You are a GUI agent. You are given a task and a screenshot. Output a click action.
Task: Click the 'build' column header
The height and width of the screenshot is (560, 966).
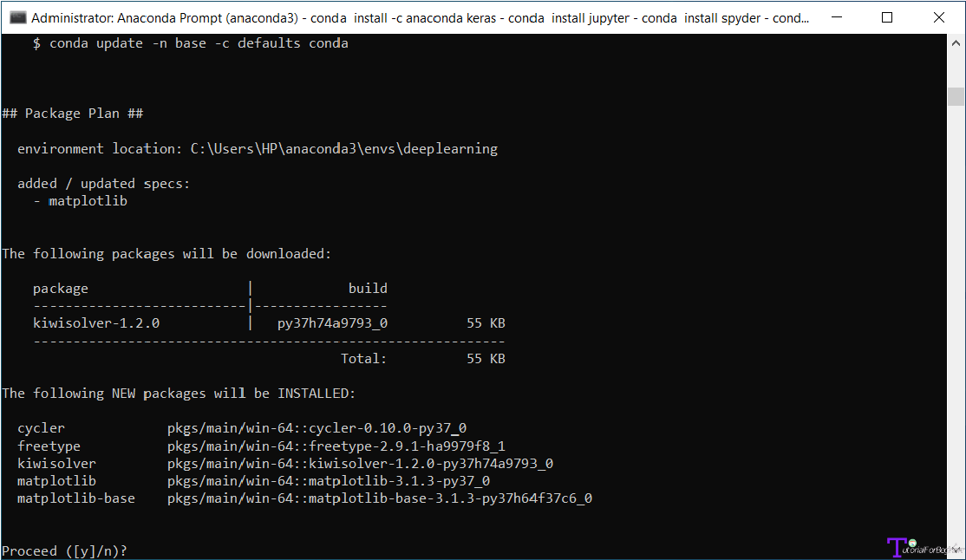coord(368,289)
